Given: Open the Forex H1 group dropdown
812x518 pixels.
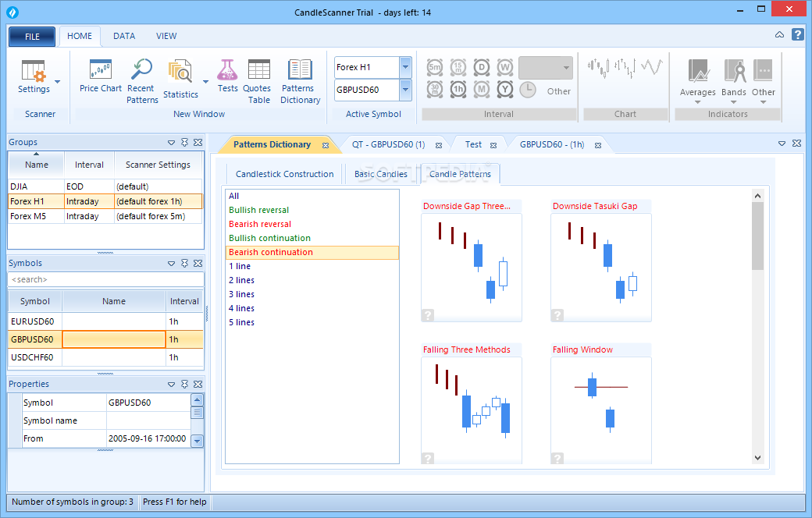Looking at the screenshot, I should coord(405,67).
